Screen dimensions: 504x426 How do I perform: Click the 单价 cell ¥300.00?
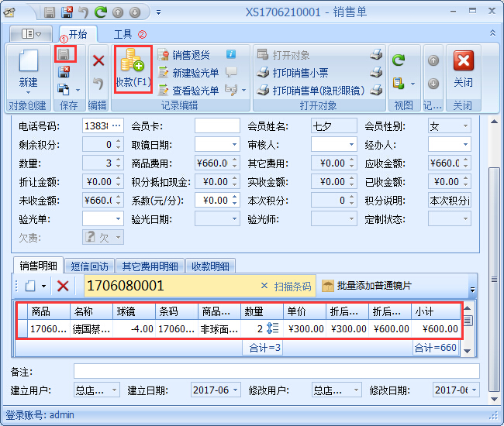pos(305,328)
